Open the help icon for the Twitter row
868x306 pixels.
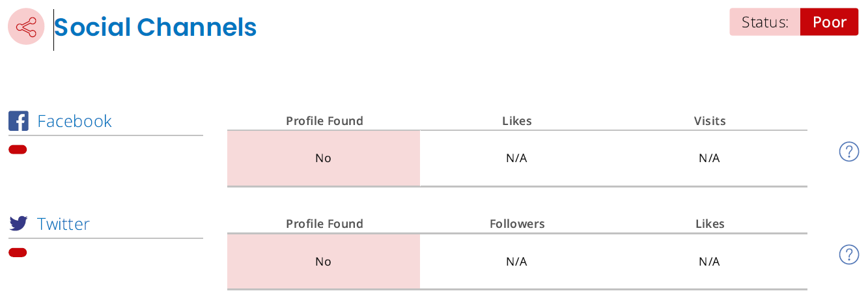[848, 255]
